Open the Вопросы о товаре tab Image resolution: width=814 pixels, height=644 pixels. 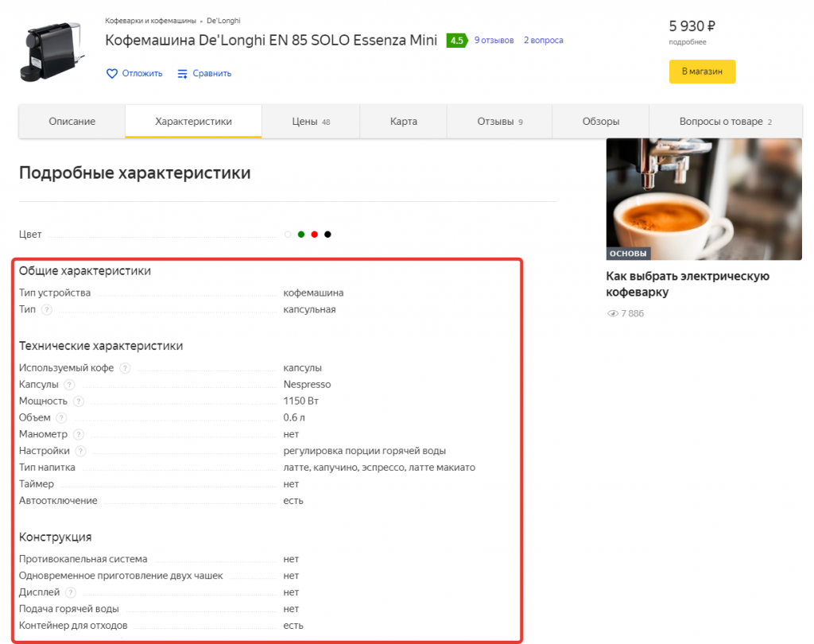[725, 122]
